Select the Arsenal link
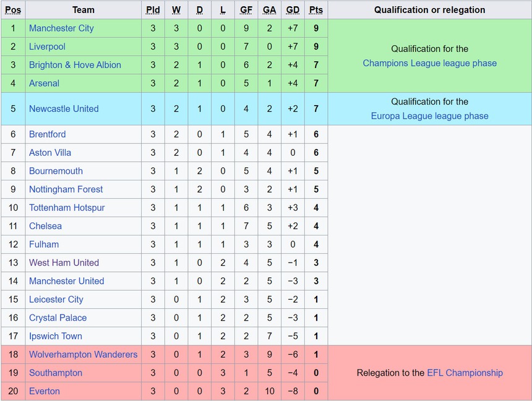The image size is (532, 401). coord(44,83)
